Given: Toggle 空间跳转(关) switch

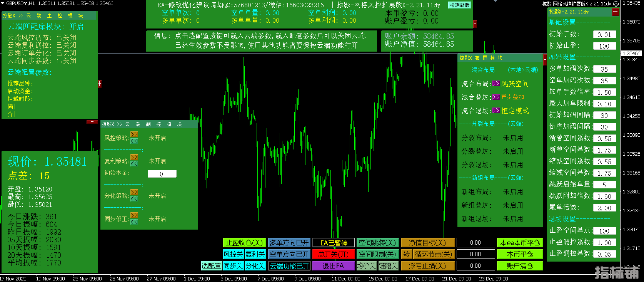Looking at the screenshot, I should [x=377, y=243].
